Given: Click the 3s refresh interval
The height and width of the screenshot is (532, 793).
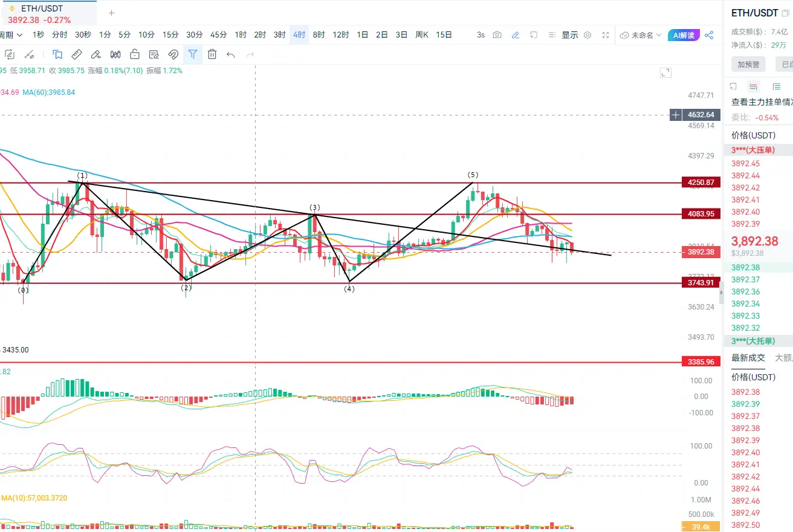Looking at the screenshot, I should [481, 35].
